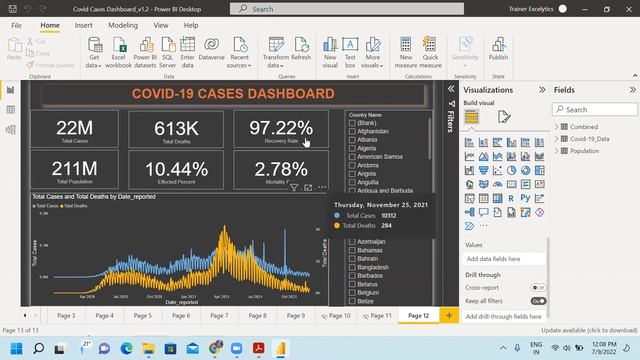Switch to Data view in left sidebar
Image resolution: width=640 pixels, height=360 pixels.
11,109
